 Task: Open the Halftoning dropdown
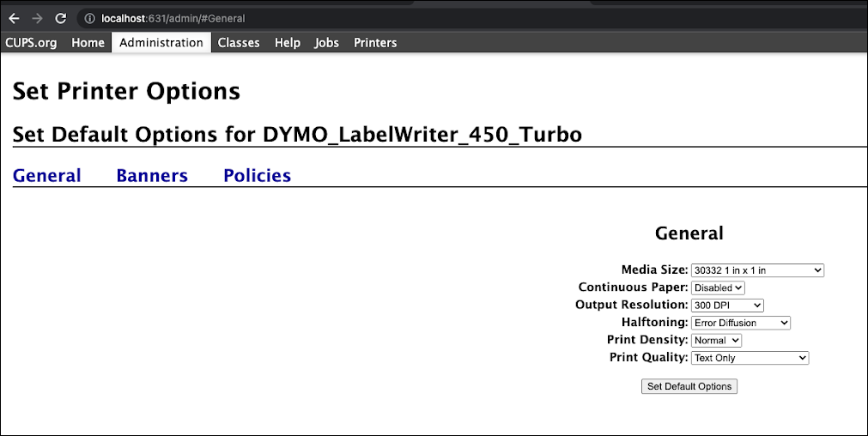741,323
